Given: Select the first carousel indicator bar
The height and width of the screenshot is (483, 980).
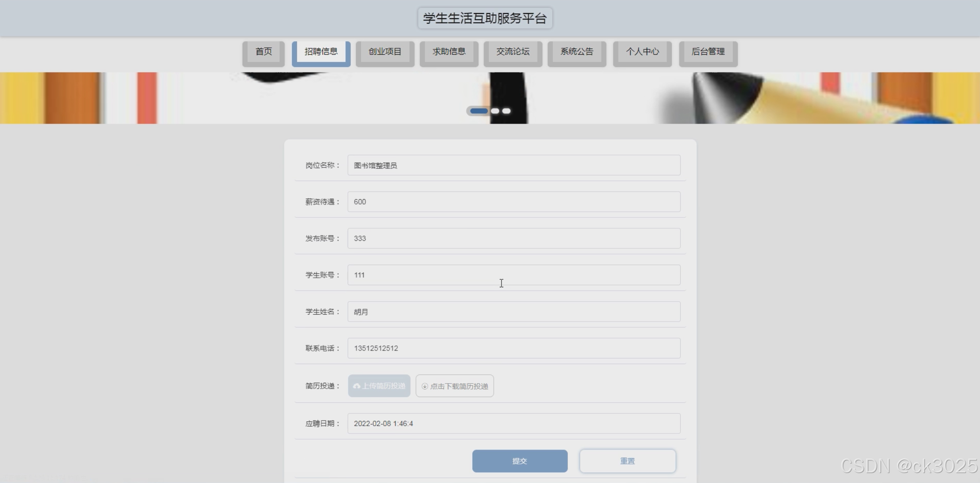Looking at the screenshot, I should pos(479,111).
